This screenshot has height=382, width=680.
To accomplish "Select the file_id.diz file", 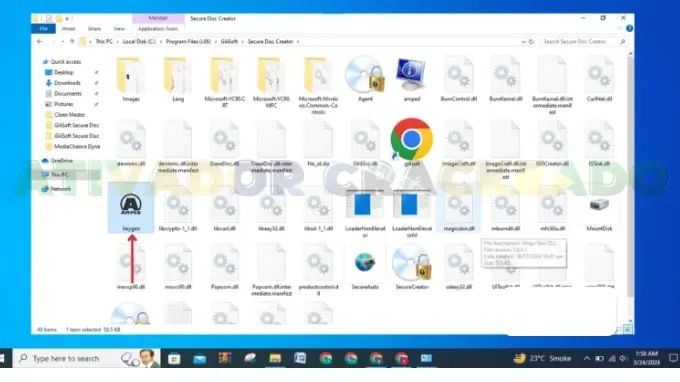I will pyautogui.click(x=318, y=144).
